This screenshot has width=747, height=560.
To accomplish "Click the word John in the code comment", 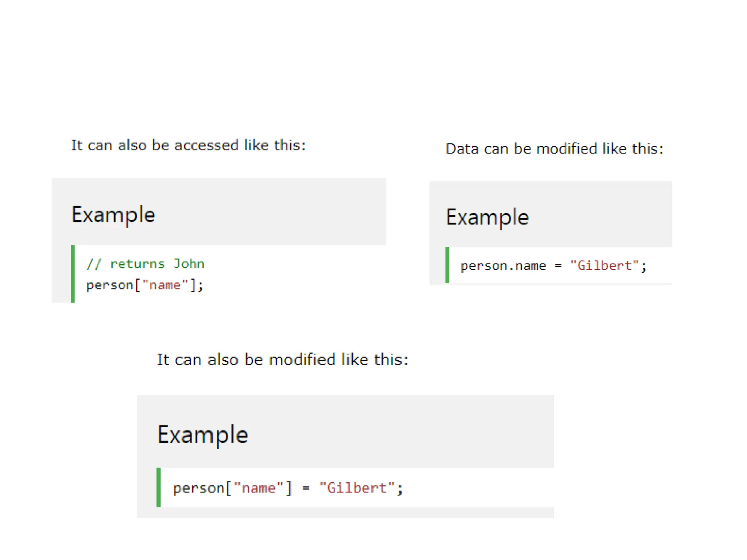I will [189, 264].
